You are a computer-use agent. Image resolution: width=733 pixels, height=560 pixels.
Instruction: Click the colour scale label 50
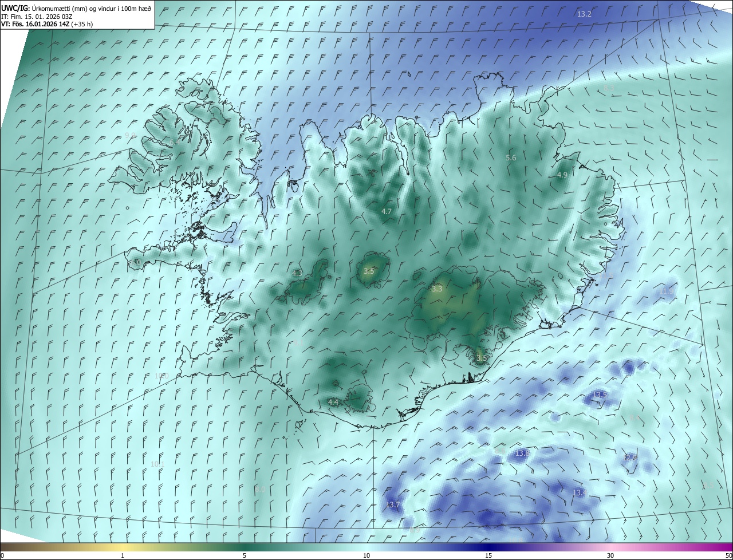click(x=728, y=555)
